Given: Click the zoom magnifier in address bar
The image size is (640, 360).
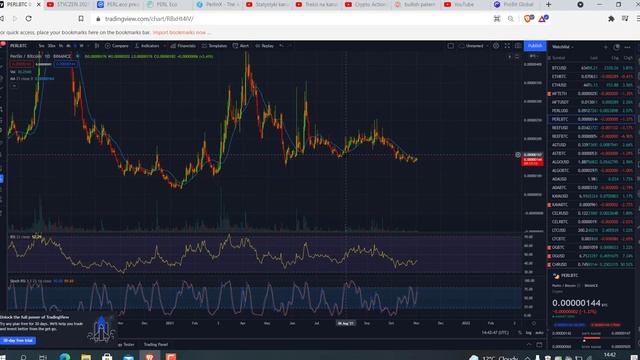Looking at the screenshot, I should [x=511, y=18].
